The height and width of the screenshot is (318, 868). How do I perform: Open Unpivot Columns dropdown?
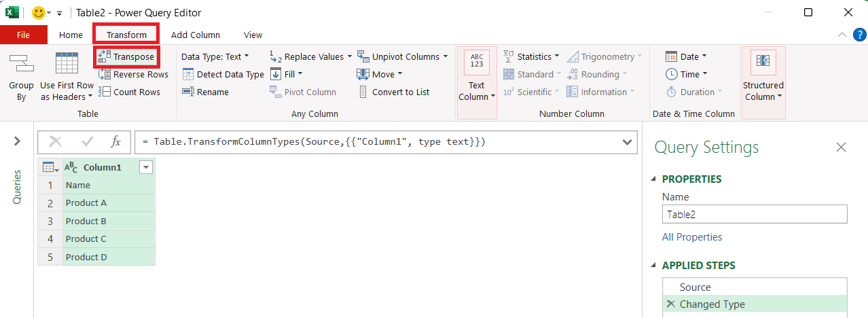pyautogui.click(x=402, y=57)
